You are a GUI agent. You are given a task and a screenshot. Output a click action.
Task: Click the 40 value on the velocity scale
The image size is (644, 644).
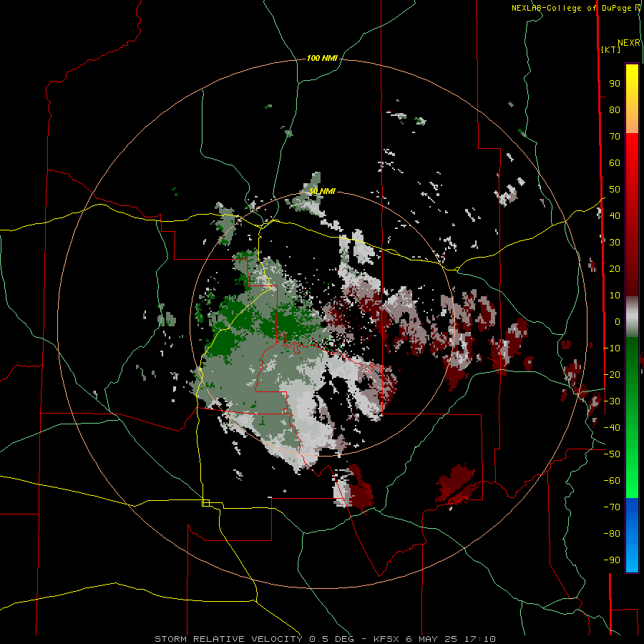(615, 215)
